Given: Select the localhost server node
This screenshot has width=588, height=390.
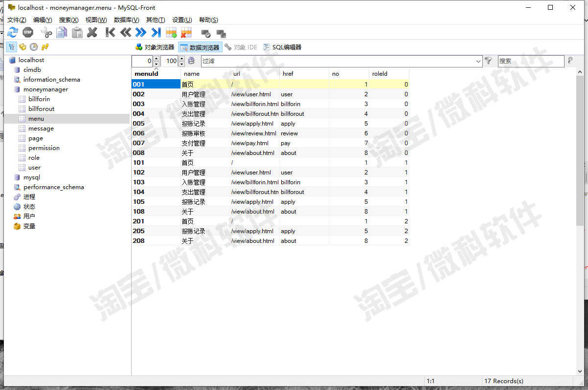Looking at the screenshot, I should coord(31,60).
